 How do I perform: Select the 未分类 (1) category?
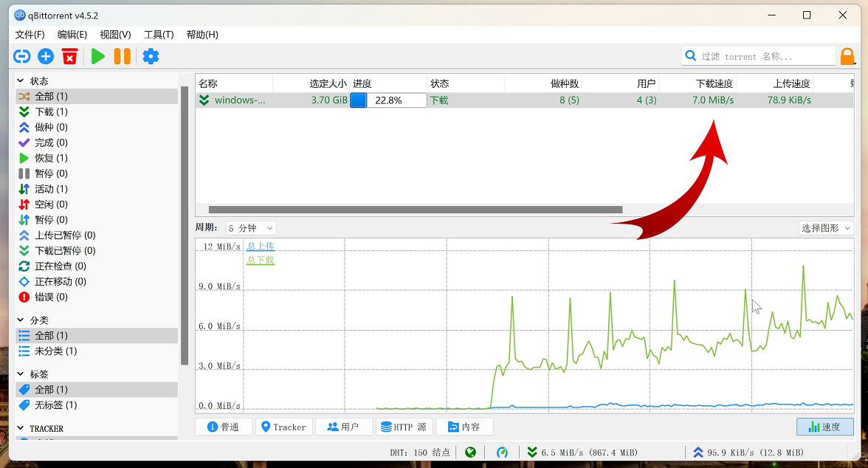pos(97,351)
